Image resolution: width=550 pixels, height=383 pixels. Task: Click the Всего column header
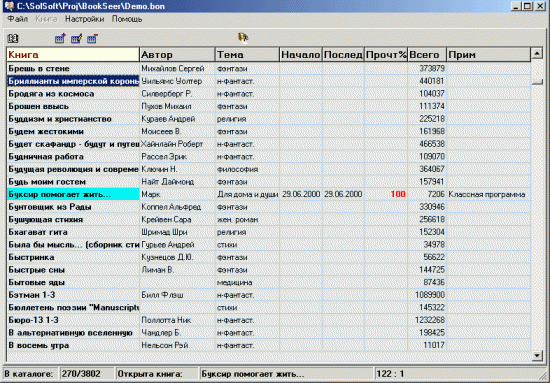point(427,55)
